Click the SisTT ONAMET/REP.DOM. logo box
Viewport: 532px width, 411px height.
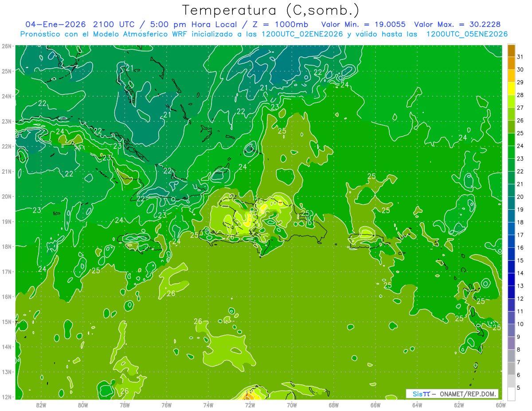452,394
